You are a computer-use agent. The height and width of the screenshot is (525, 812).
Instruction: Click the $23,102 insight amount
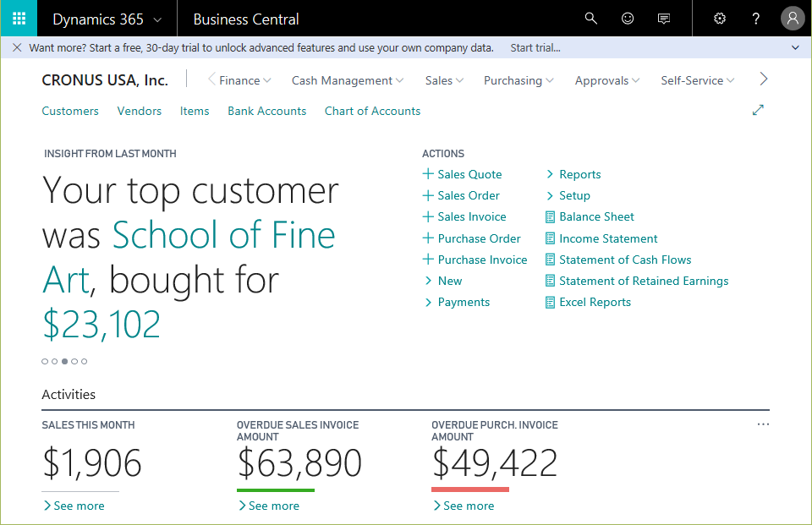coord(101,325)
